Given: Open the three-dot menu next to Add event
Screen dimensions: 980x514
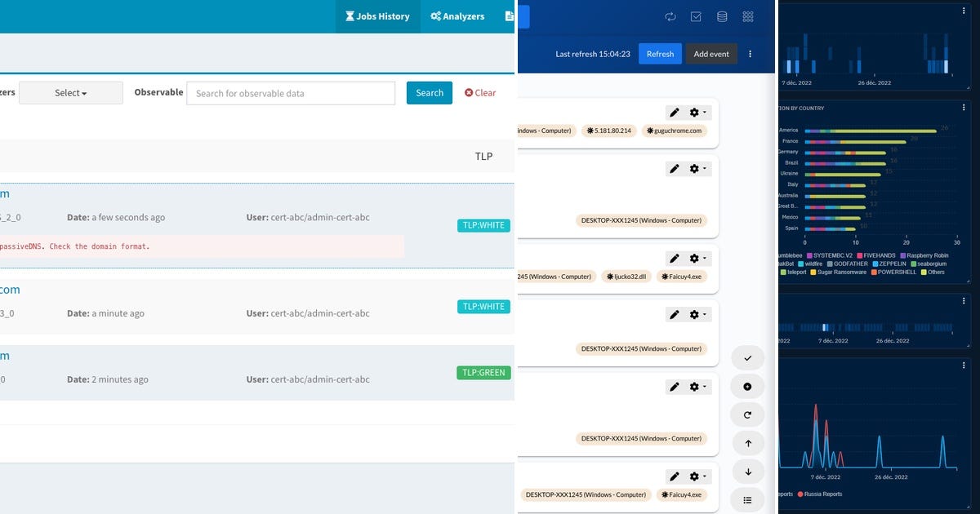Looking at the screenshot, I should 750,53.
